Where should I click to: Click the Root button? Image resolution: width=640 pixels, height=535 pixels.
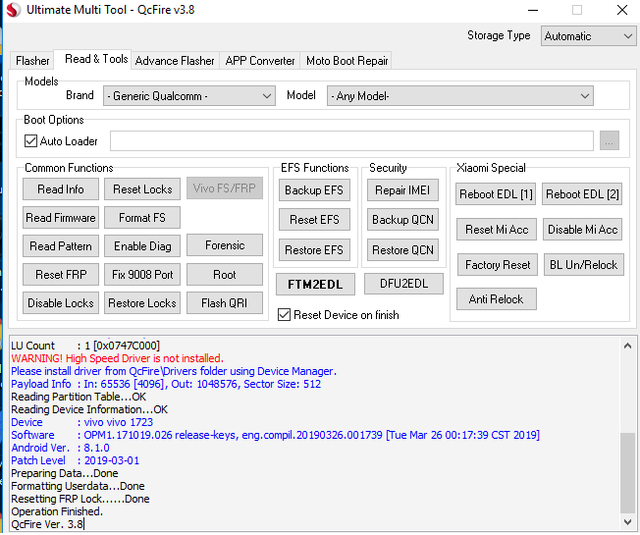coord(225,275)
